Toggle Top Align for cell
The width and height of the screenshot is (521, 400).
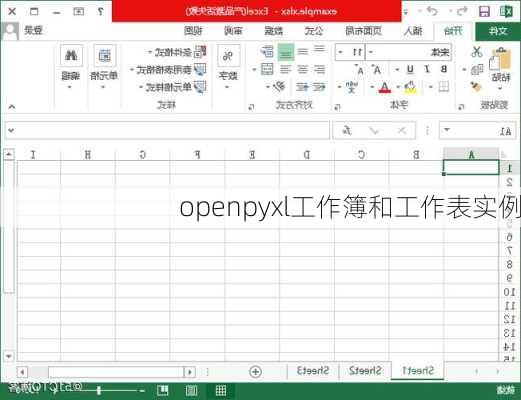pyautogui.click(x=320, y=50)
